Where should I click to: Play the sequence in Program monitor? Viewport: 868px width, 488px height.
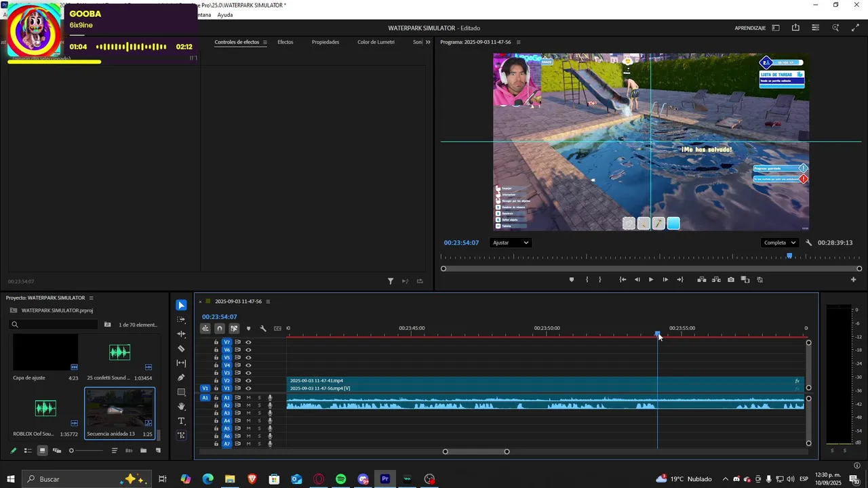[651, 279]
